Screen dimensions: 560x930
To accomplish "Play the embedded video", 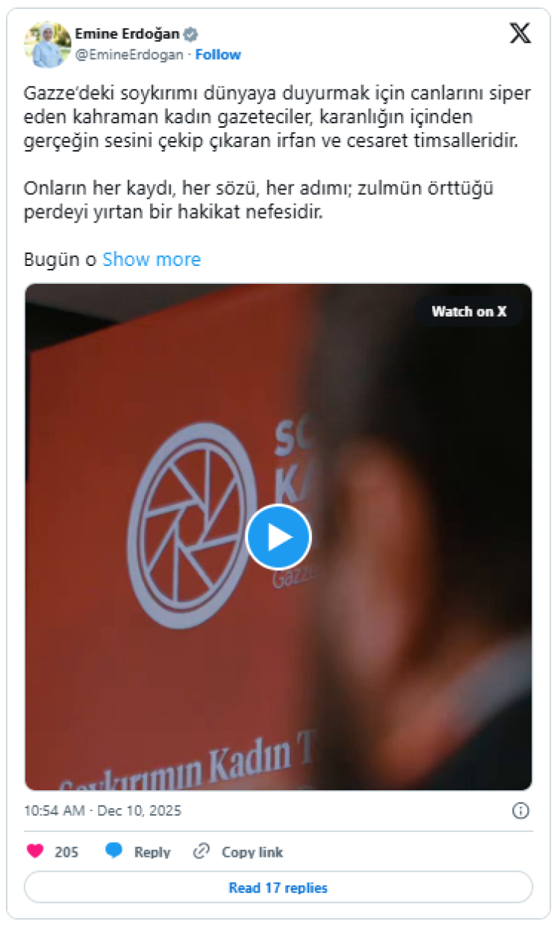I will coord(279,537).
